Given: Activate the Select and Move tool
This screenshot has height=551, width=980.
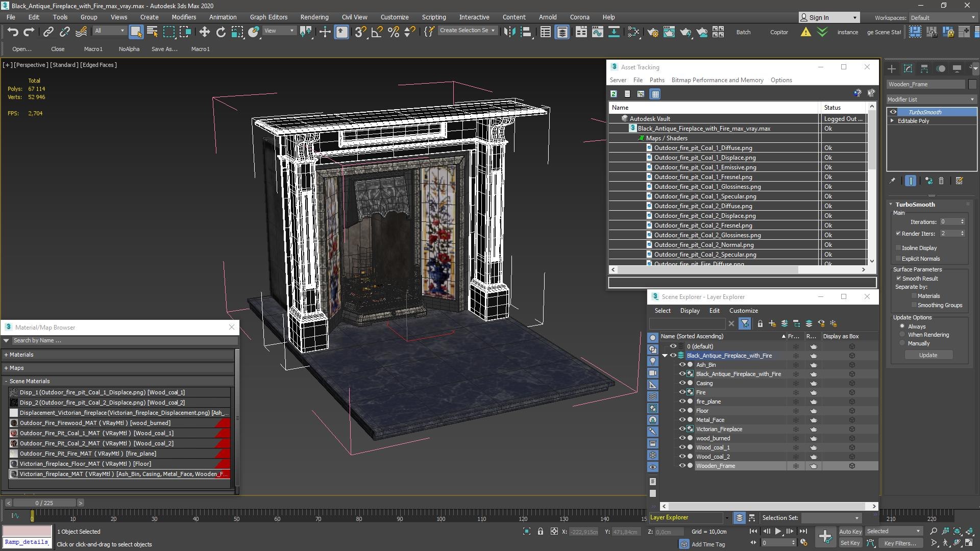Looking at the screenshot, I should click(x=204, y=32).
